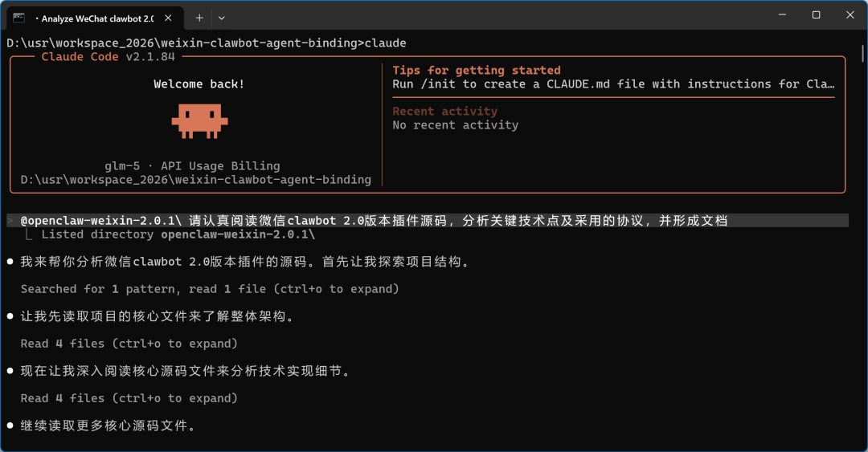Click the "glm-5 · API Usage Billing" text
The image size is (868, 452).
coord(192,166)
